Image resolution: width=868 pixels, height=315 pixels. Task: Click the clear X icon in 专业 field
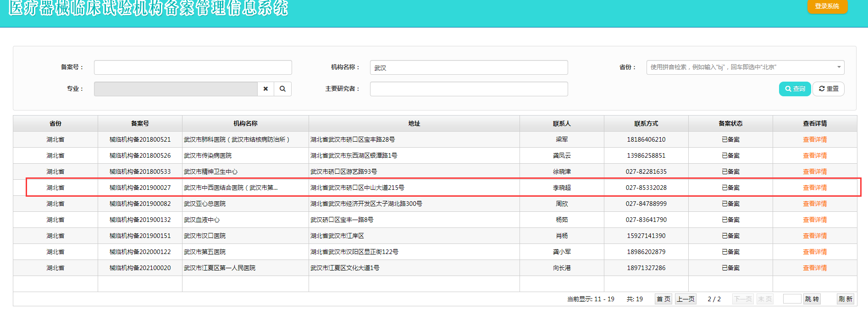265,89
